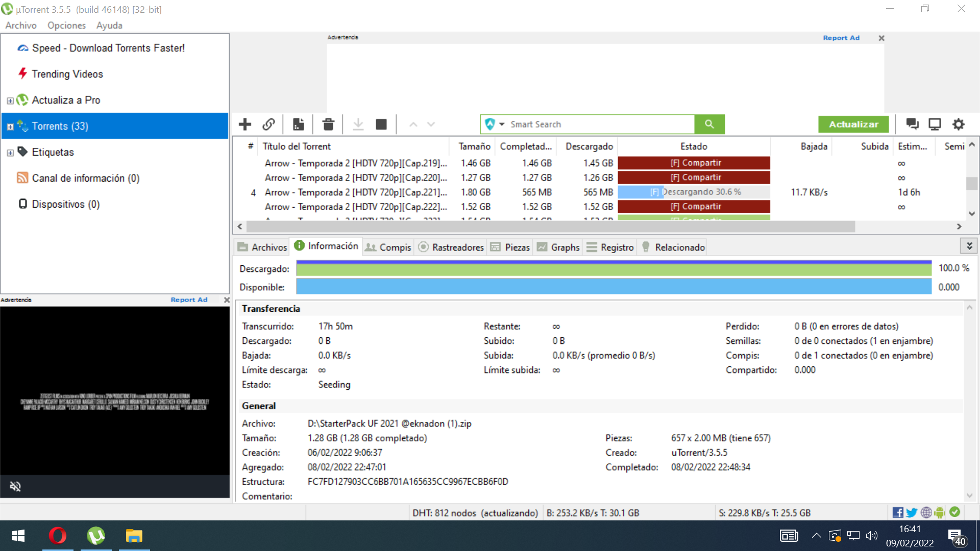This screenshot has width=980, height=551.
Task: Click the remote monitor icon in toolbar
Action: coord(935,124)
